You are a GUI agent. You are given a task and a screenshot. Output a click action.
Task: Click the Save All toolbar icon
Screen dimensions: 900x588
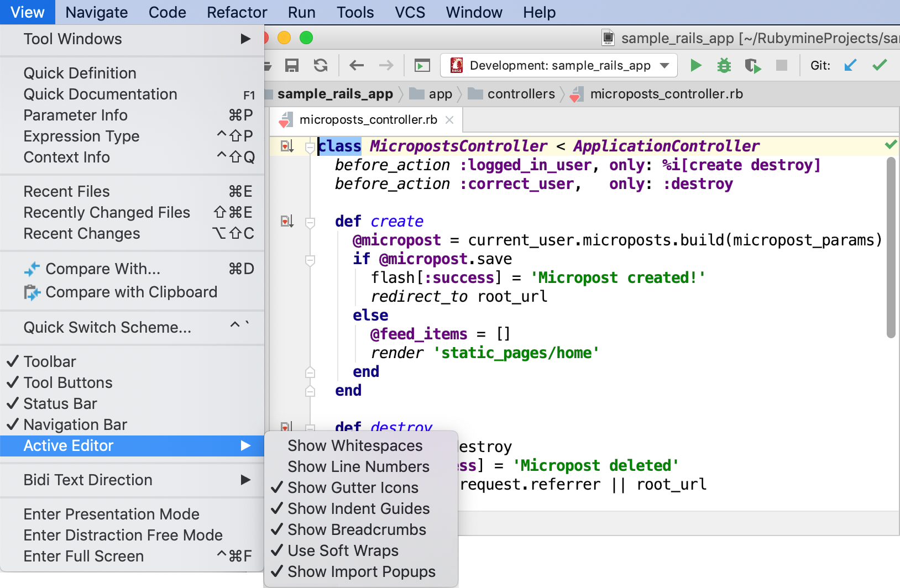292,66
